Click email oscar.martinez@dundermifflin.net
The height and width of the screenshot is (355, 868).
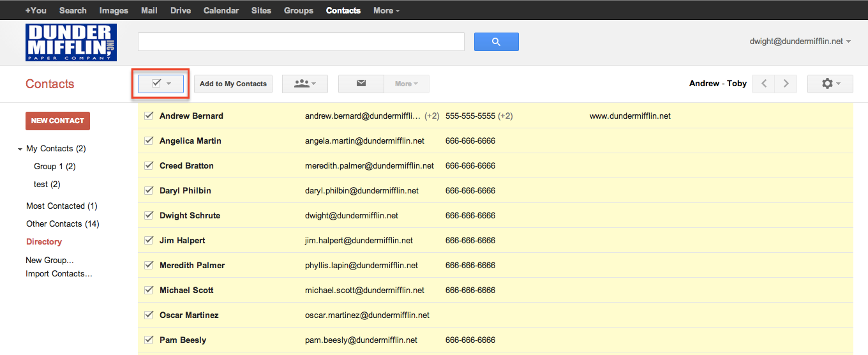coord(367,315)
